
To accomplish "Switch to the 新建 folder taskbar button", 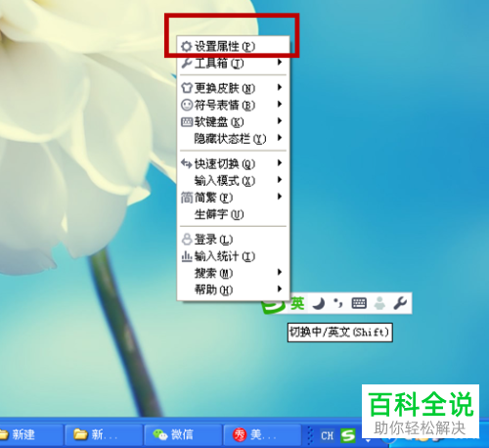I will pyautogui.click(x=31, y=434).
